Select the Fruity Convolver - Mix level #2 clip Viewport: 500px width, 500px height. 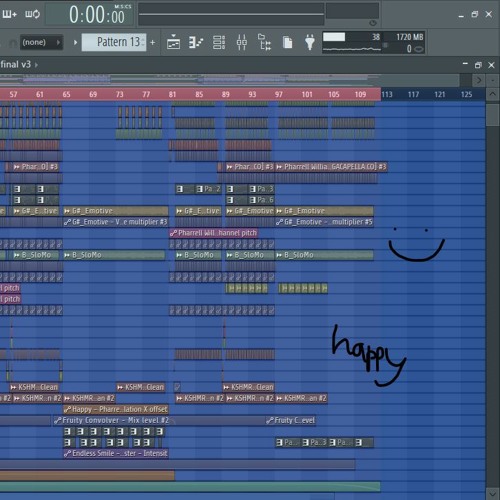(112, 420)
